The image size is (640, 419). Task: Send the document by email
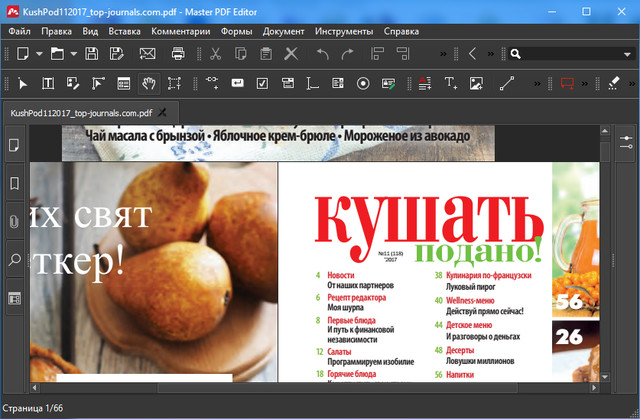coord(148,53)
